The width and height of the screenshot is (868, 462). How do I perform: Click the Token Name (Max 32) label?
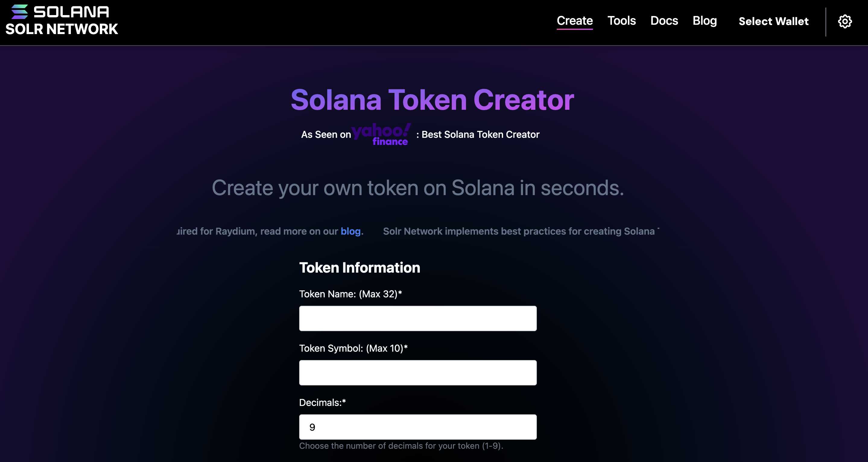(350, 294)
